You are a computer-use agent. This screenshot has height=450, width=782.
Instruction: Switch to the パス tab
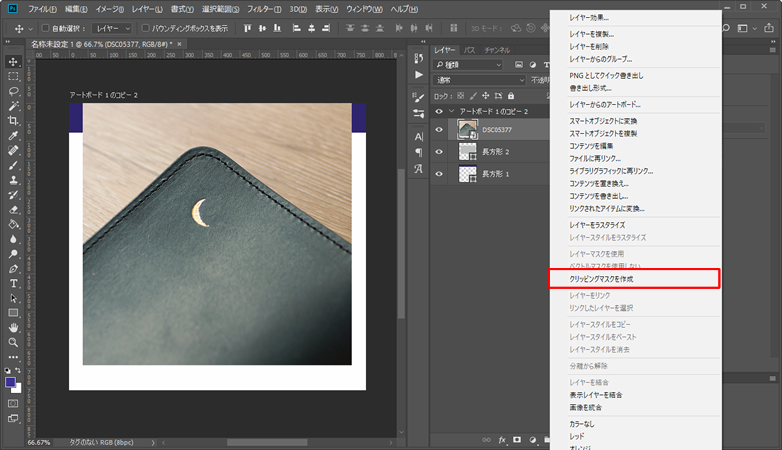pyautogui.click(x=469, y=50)
